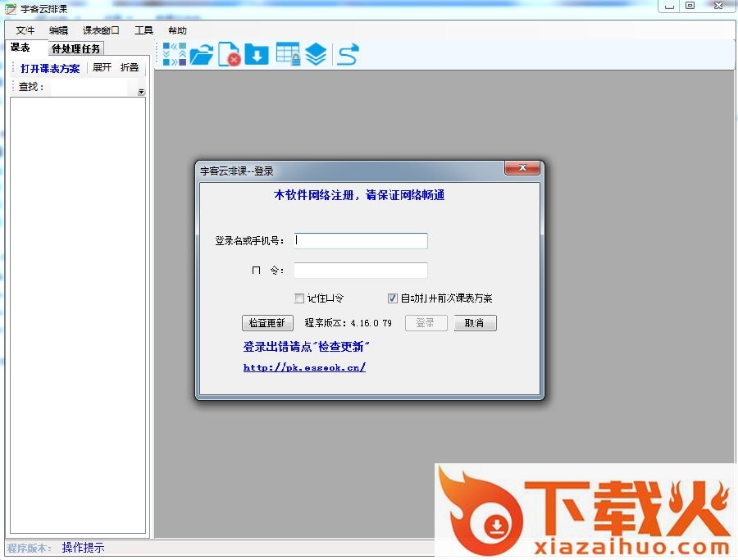The height and width of the screenshot is (560, 738).
Task: Open the 工具 menu
Action: [x=143, y=30]
